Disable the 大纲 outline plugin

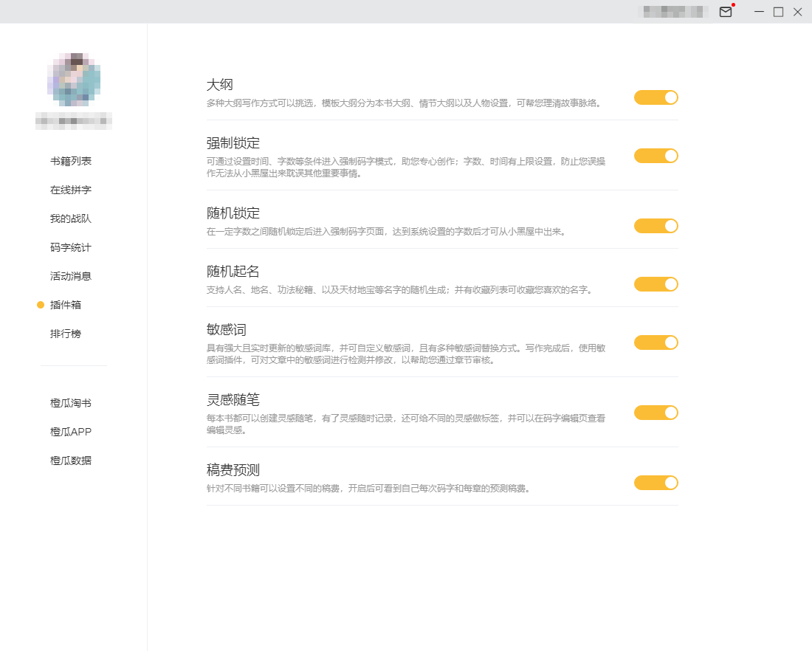(x=656, y=97)
